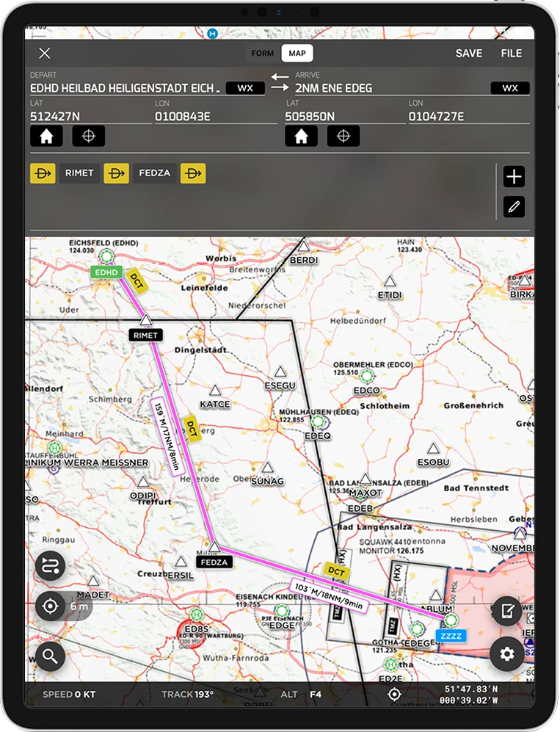
Task: Tap the SUNAG waypoint triangle
Action: click(267, 467)
